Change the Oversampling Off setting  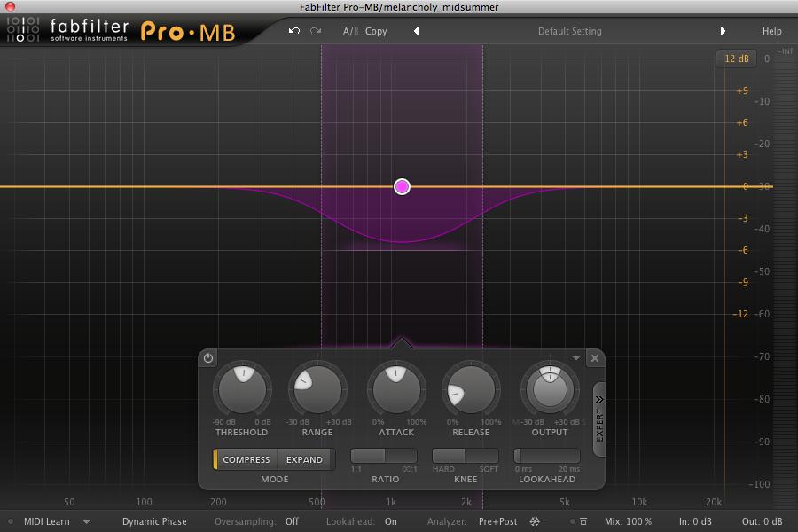(x=292, y=521)
